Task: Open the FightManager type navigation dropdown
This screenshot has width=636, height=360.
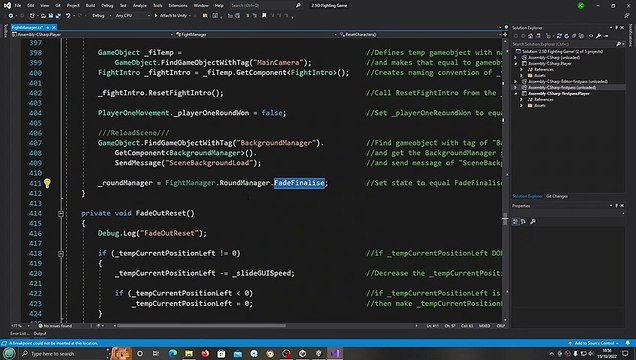Action: click(x=256, y=34)
